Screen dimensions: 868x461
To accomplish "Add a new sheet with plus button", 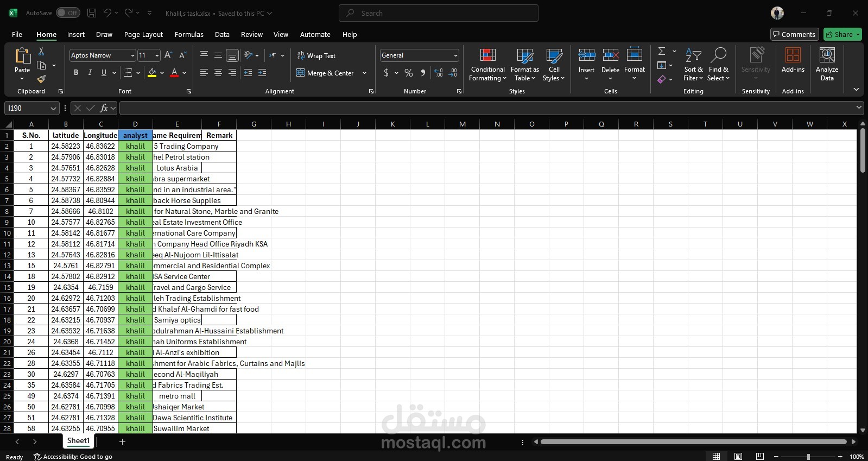I will tap(122, 441).
